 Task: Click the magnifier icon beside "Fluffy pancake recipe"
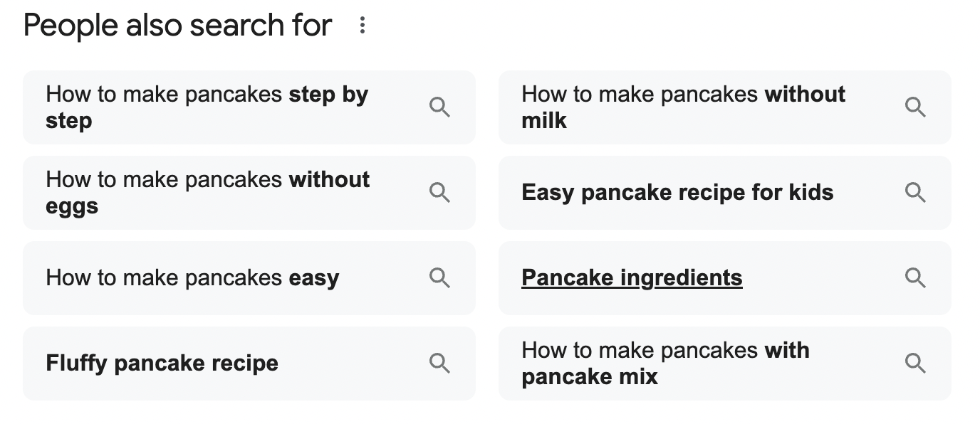pos(439,363)
